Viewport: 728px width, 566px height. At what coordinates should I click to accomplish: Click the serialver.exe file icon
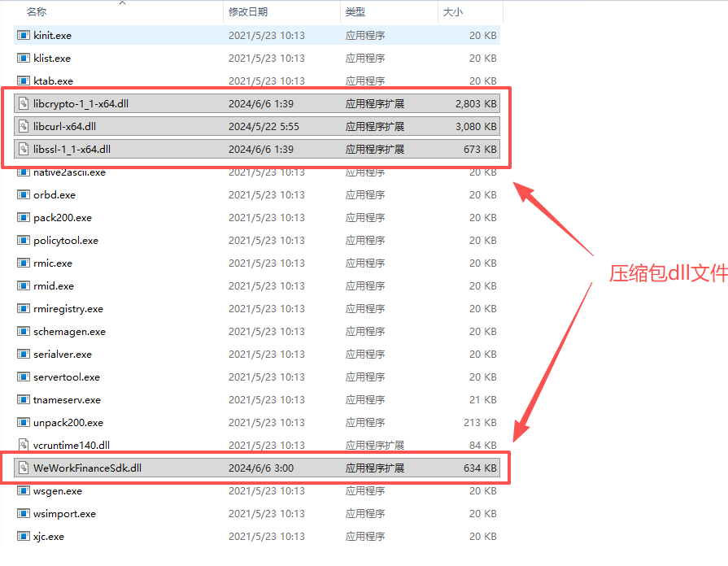coord(24,354)
